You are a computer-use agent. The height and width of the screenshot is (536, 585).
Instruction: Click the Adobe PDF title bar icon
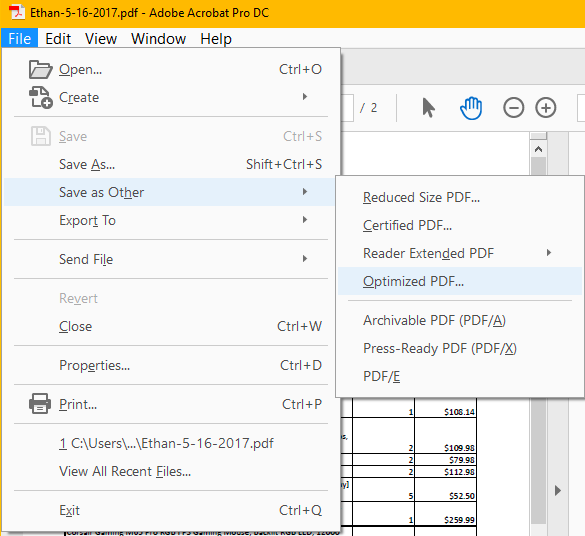(16, 12)
